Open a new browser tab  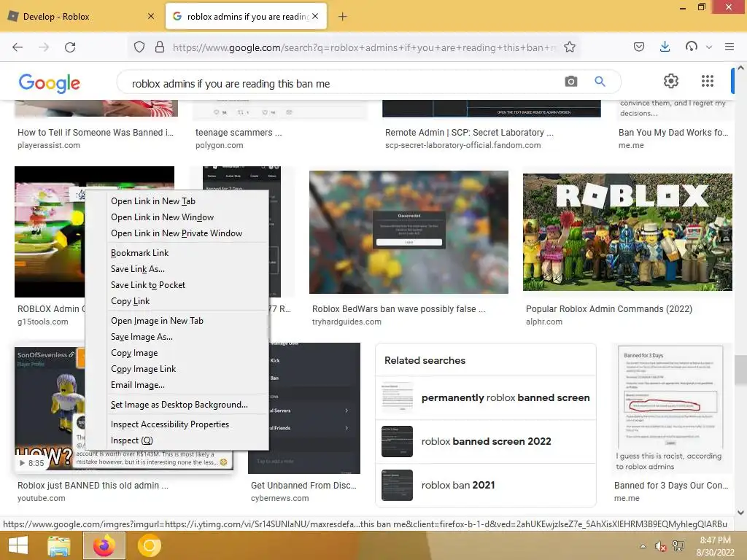[343, 17]
